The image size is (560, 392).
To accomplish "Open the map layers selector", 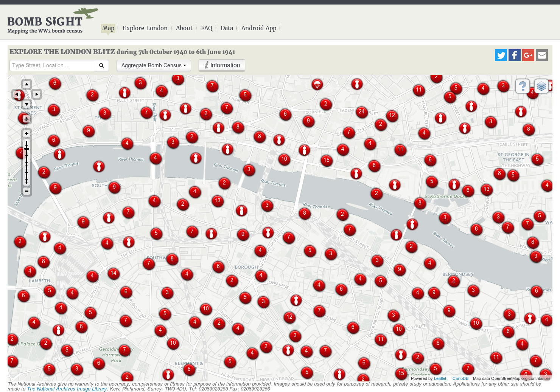I will pos(541,86).
